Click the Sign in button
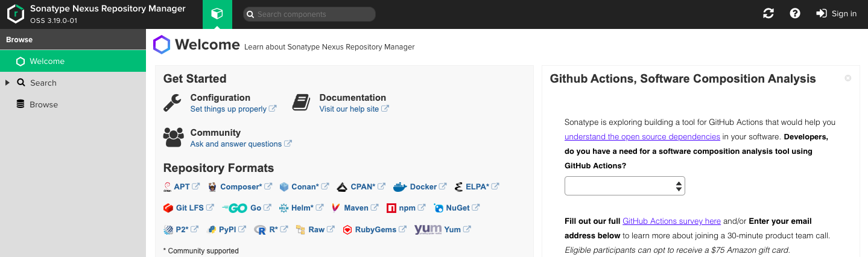This screenshot has width=868, height=257. pyautogui.click(x=837, y=14)
